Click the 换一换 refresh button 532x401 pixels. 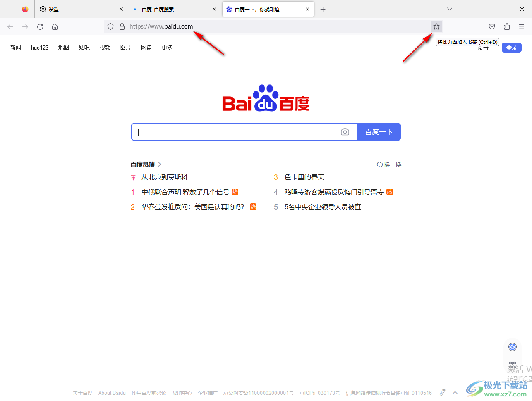(x=389, y=165)
